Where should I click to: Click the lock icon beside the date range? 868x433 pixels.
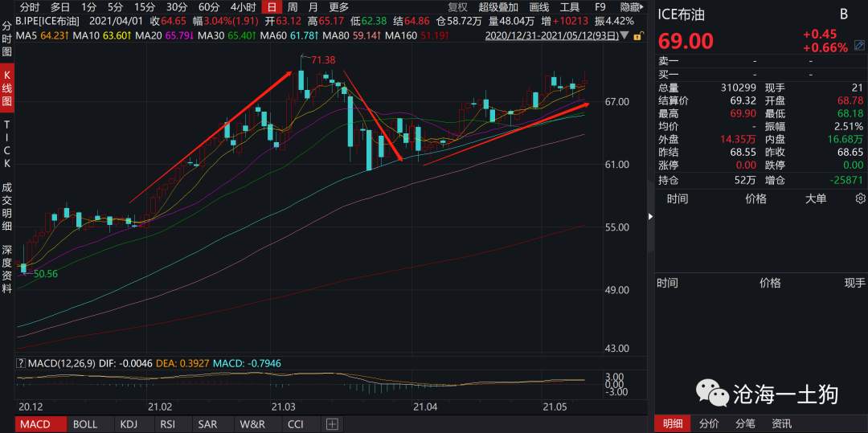[637, 36]
